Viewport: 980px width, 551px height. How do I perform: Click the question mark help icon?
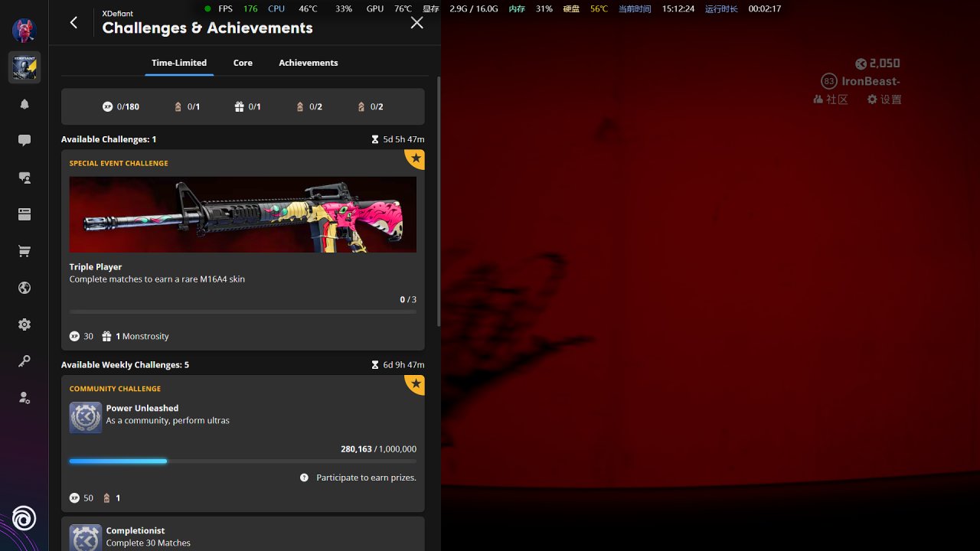coord(304,478)
